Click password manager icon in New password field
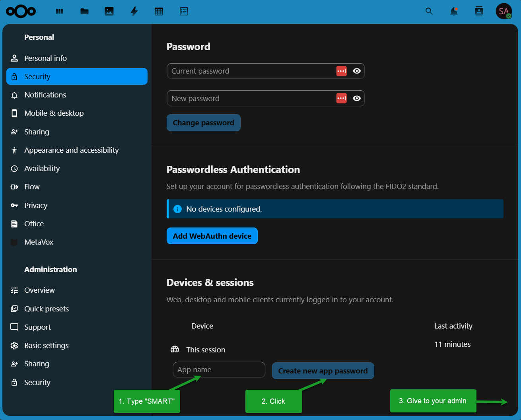 tap(341, 98)
